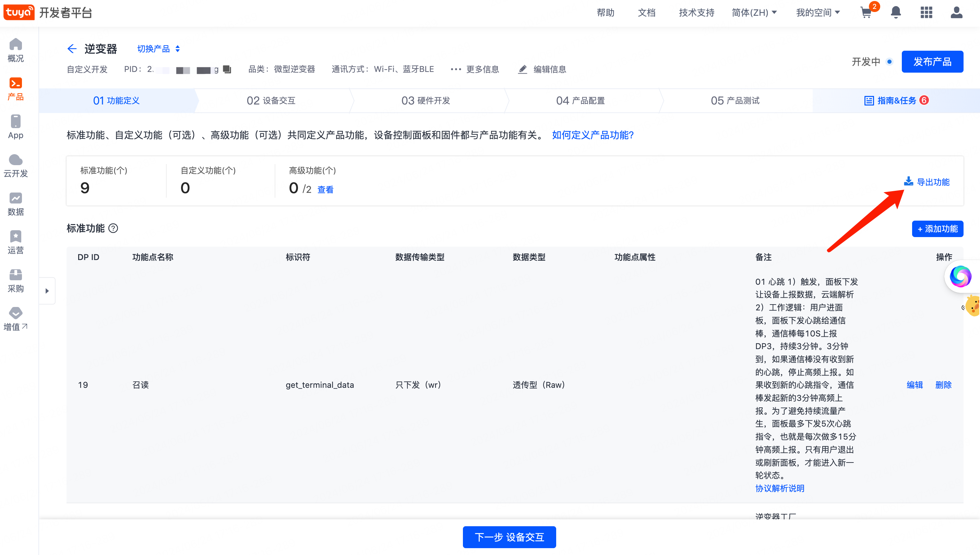Click the Tuya logo
Image resolution: width=980 pixels, height=555 pixels.
(19, 12)
